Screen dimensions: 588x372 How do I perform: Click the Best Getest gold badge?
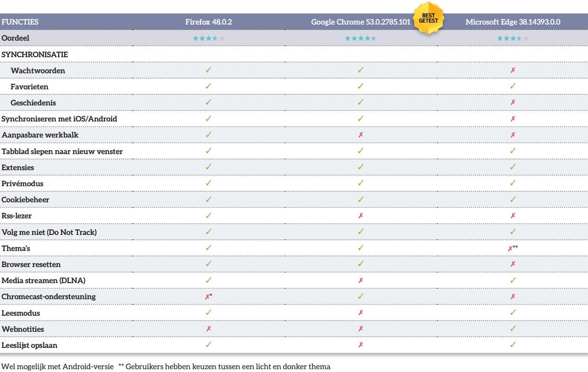428,18
